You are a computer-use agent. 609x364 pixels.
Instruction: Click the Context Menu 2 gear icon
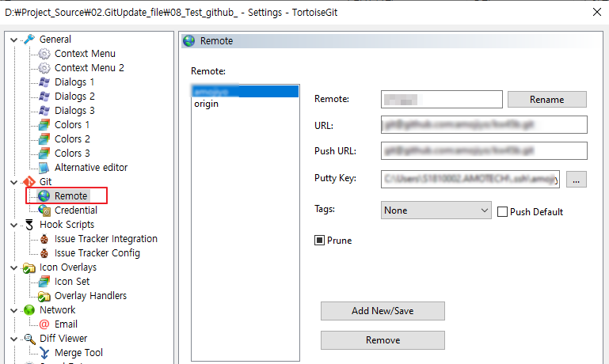(44, 68)
